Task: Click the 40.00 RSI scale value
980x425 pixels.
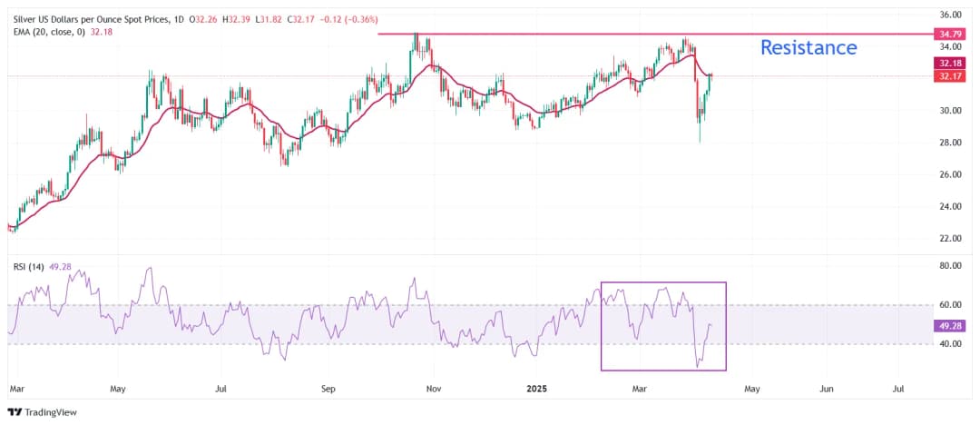Action: click(x=950, y=344)
